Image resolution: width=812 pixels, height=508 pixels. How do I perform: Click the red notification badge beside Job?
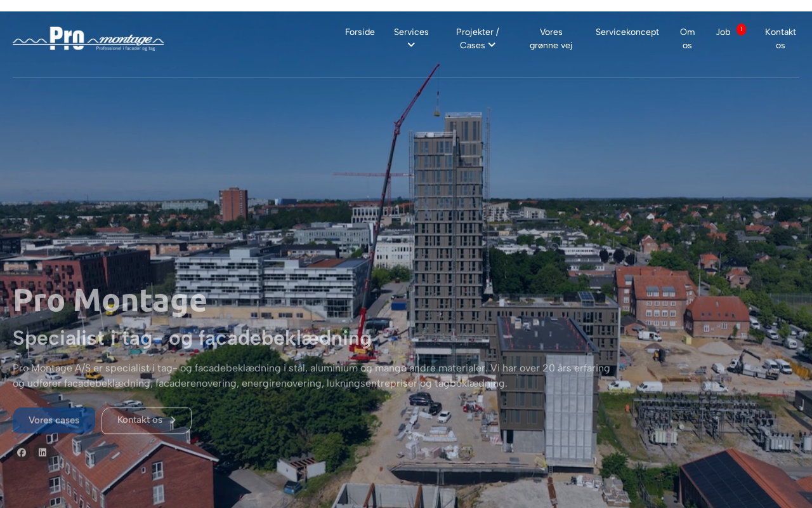741,29
